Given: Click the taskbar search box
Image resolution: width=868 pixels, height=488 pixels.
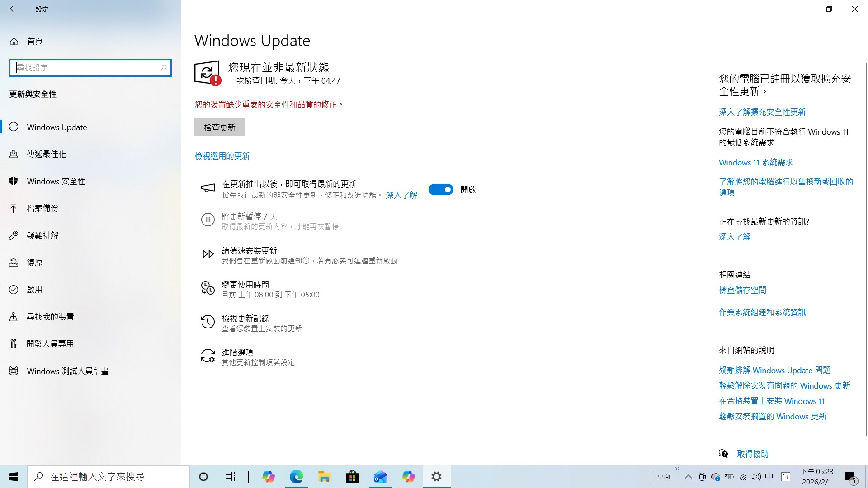Looking at the screenshot, I should pos(108,477).
